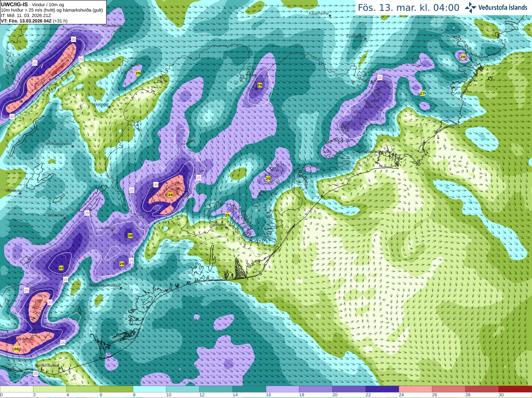Click the yellow 30 gust label beside Laufbali
This screenshot has height=398, width=532.
pos(130,236)
